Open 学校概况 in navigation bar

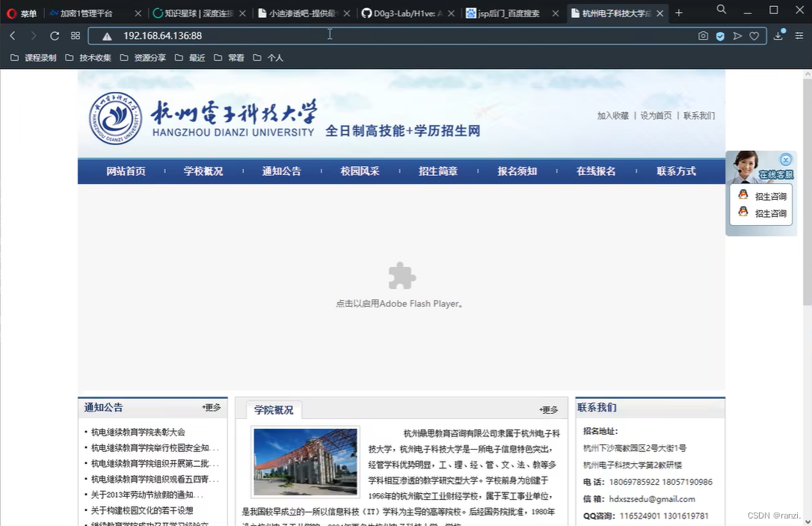pyautogui.click(x=203, y=171)
